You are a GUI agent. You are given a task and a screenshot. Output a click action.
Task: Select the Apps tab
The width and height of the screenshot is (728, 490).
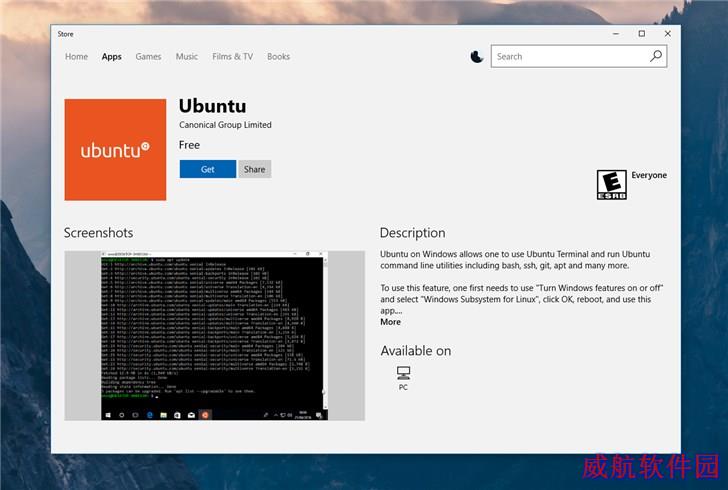point(111,57)
